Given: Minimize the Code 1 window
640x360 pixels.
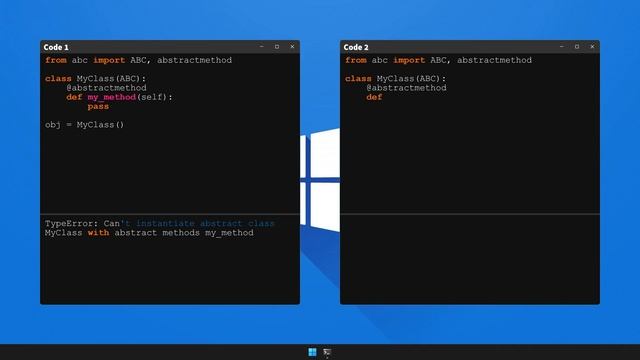Looking at the screenshot, I should (x=262, y=47).
